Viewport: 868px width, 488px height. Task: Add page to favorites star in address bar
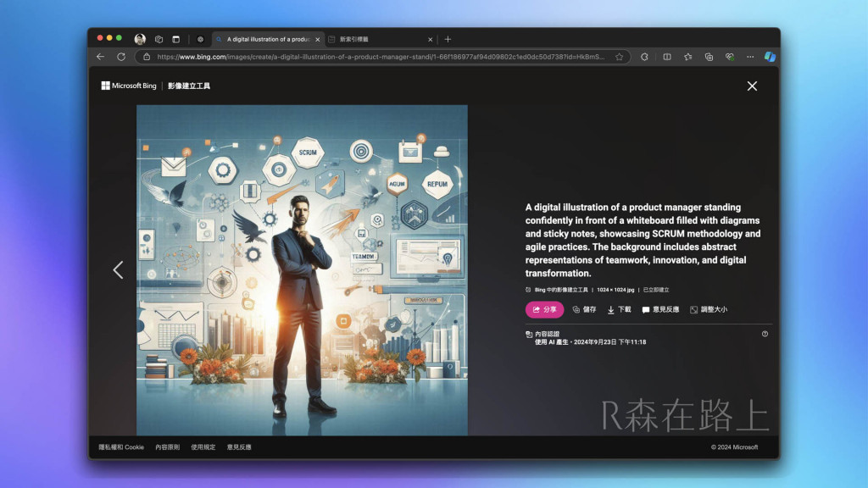tap(620, 57)
